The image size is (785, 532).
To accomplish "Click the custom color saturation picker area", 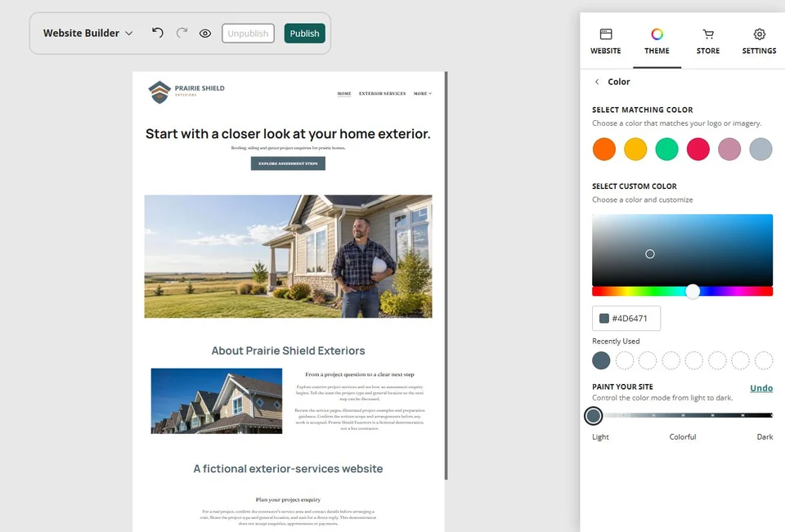I will (x=682, y=250).
